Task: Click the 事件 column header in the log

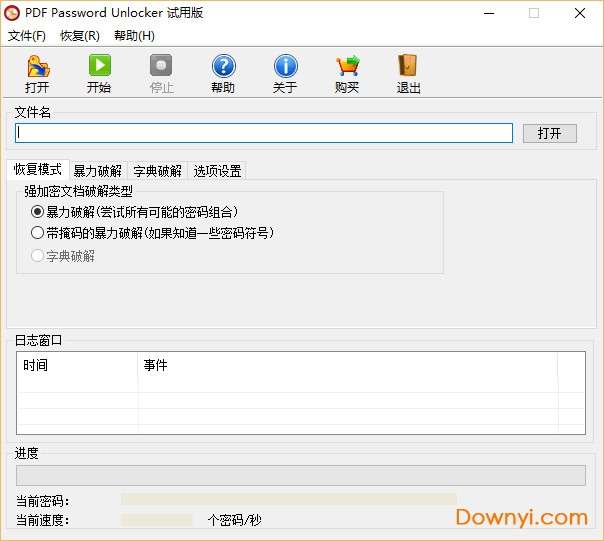Action: (347, 365)
